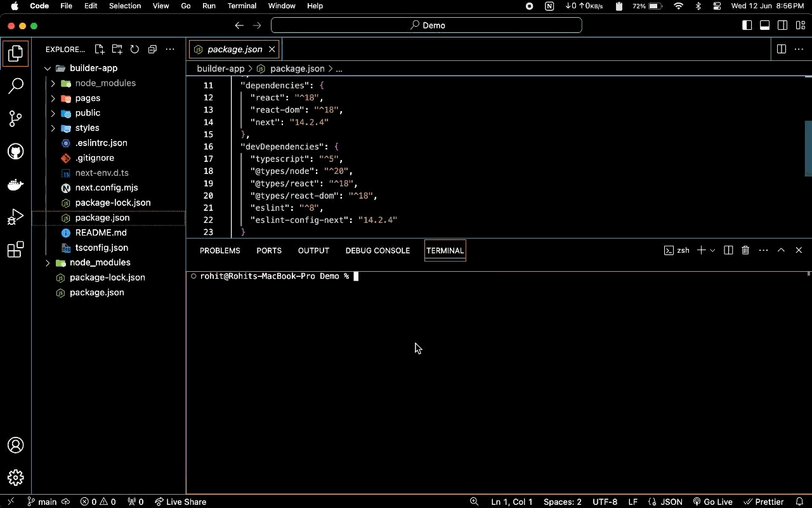This screenshot has width=812, height=508.
Task: Switch to the PROBLEMS tab
Action: 219,251
